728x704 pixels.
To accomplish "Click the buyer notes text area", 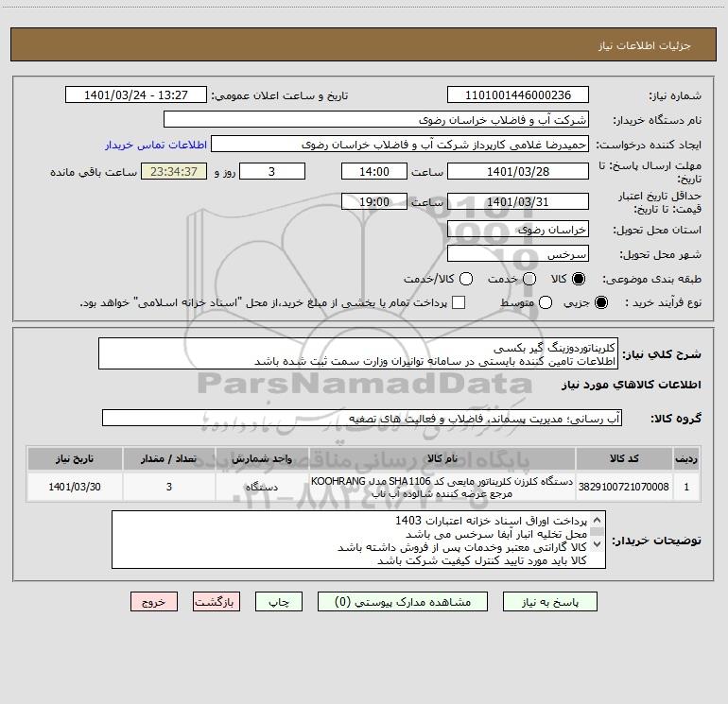I will pyautogui.click(x=358, y=540).
